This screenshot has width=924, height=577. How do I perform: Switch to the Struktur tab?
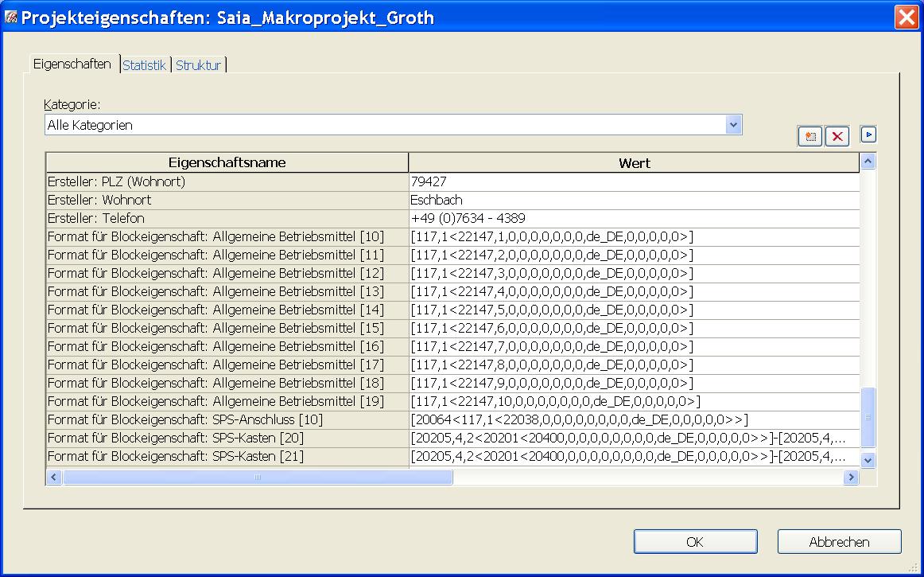198,65
